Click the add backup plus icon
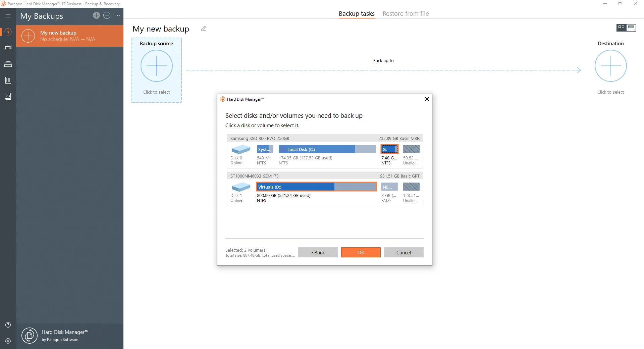The width and height of the screenshot is (644, 349). pos(96,15)
